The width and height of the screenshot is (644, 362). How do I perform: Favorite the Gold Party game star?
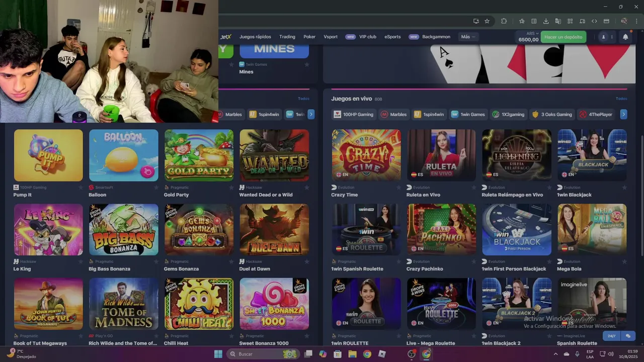[x=231, y=188]
